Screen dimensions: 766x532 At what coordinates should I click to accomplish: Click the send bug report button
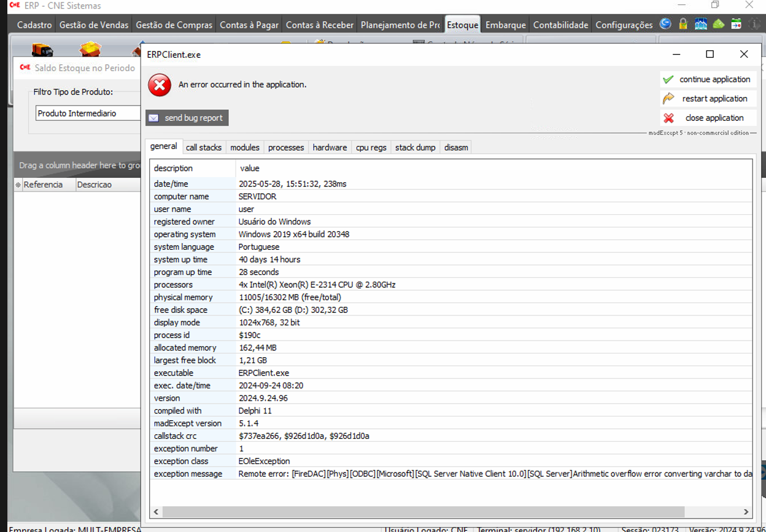tap(187, 118)
